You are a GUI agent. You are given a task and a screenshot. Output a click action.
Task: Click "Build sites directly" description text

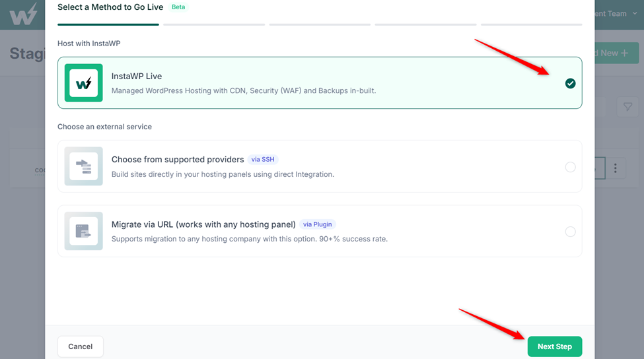(x=223, y=174)
